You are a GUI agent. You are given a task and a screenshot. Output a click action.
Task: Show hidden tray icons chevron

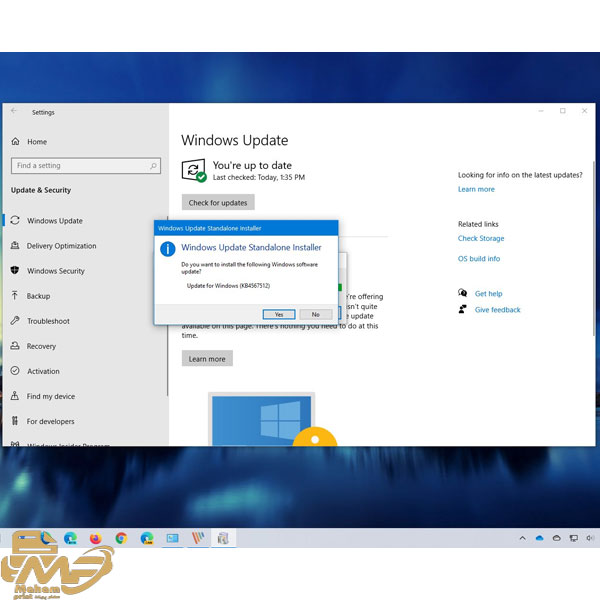[522, 538]
